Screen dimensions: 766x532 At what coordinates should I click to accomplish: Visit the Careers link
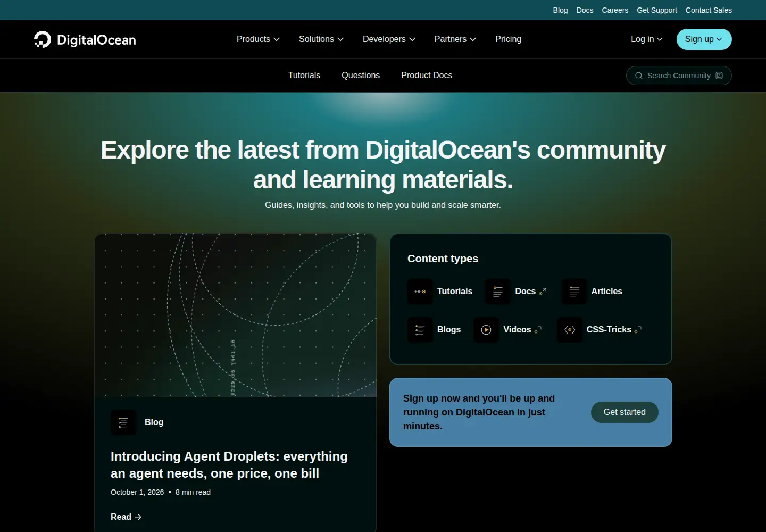tap(615, 10)
